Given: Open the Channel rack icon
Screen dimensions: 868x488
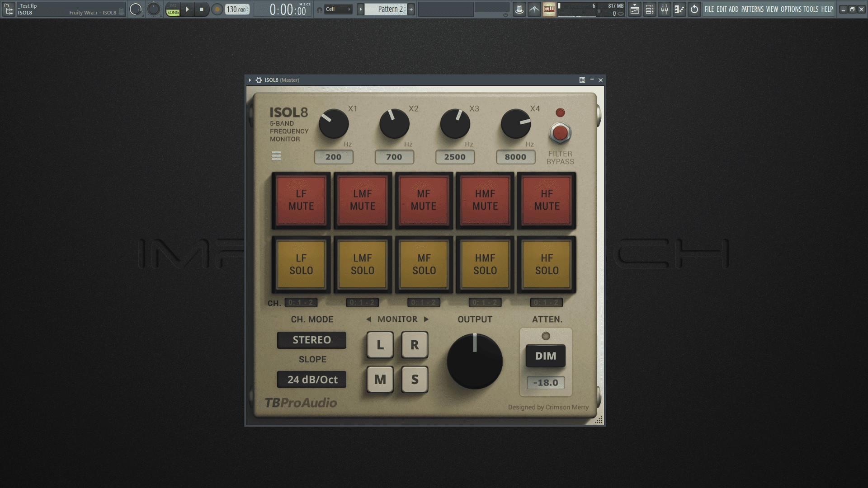Looking at the screenshot, I should pyautogui.click(x=650, y=9).
